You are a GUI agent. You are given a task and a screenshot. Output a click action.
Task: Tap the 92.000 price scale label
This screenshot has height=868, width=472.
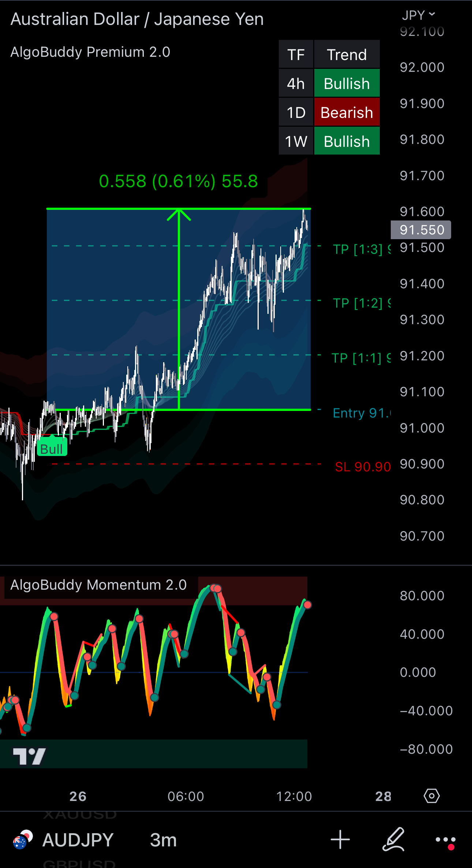pyautogui.click(x=422, y=67)
